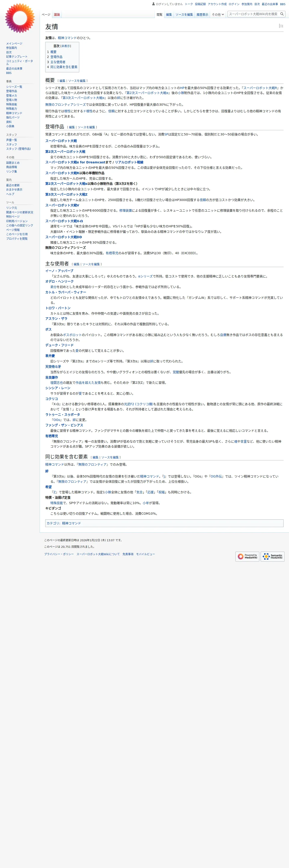This screenshot has width=289, height=868.
Task: Open 最近の更新 sidebar link
Action: 13,185
